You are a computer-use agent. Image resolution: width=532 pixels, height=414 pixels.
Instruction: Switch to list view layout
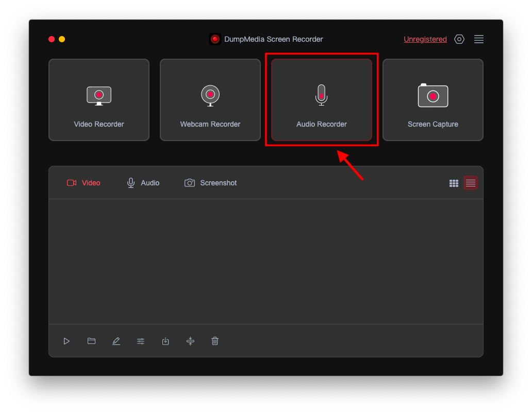[470, 183]
